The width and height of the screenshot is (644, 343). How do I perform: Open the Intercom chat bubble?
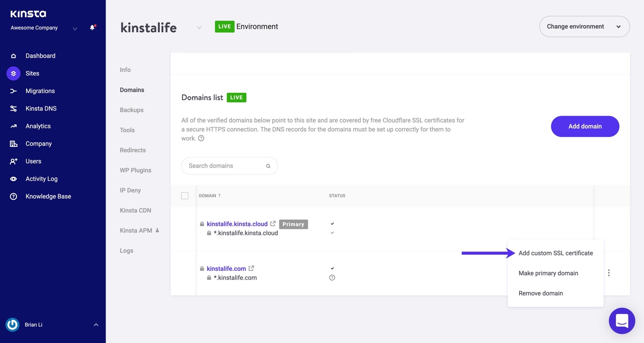click(622, 321)
